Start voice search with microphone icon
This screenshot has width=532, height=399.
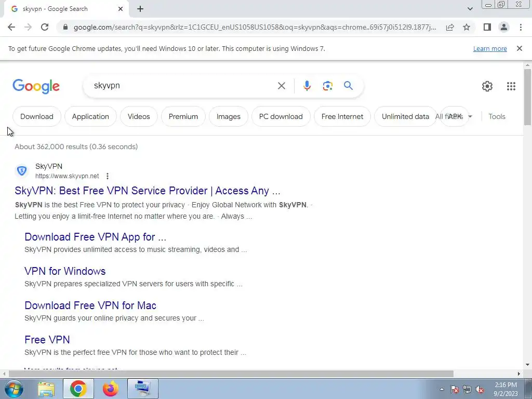307,86
